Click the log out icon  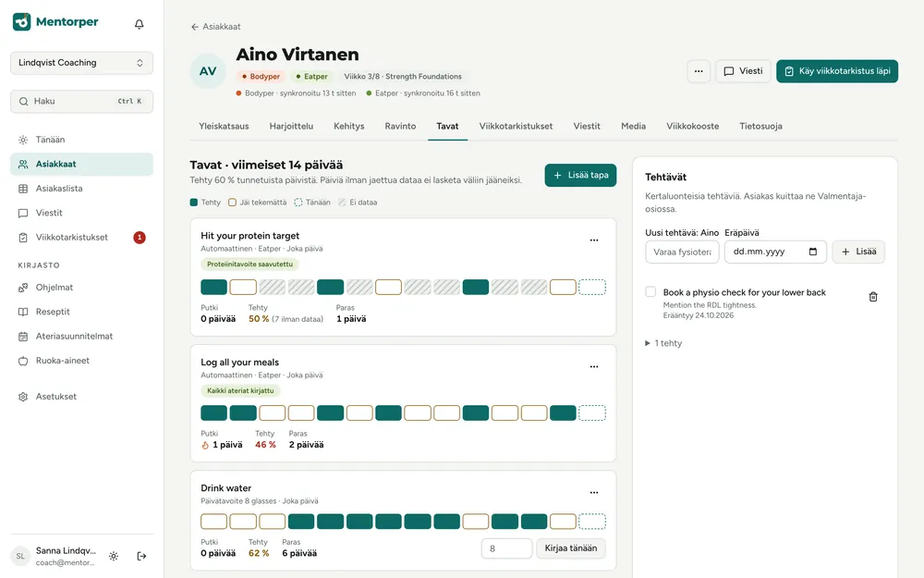point(141,556)
